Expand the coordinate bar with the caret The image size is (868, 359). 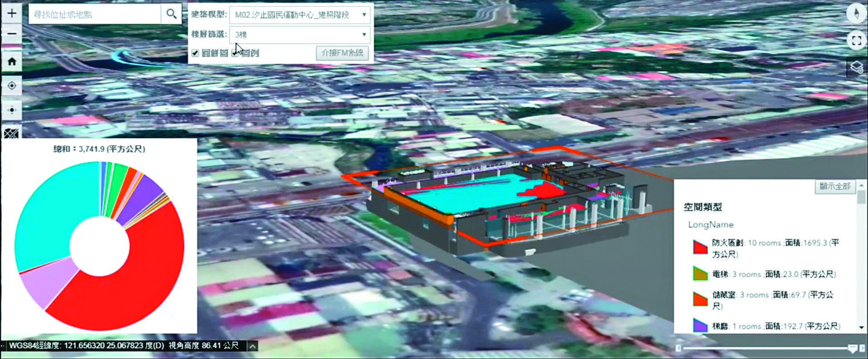252,346
